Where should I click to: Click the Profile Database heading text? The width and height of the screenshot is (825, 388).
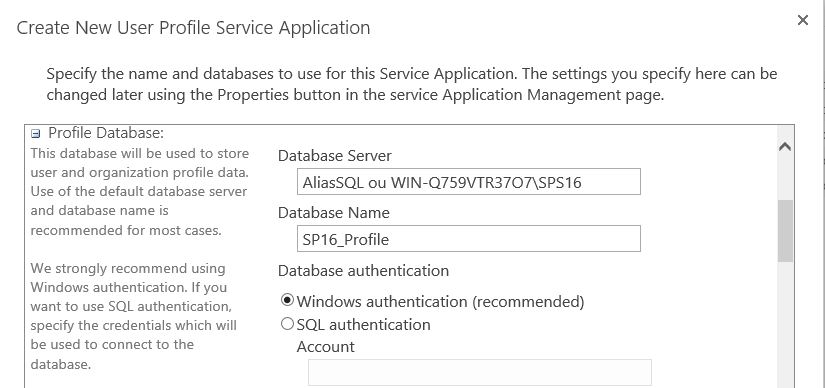point(106,133)
